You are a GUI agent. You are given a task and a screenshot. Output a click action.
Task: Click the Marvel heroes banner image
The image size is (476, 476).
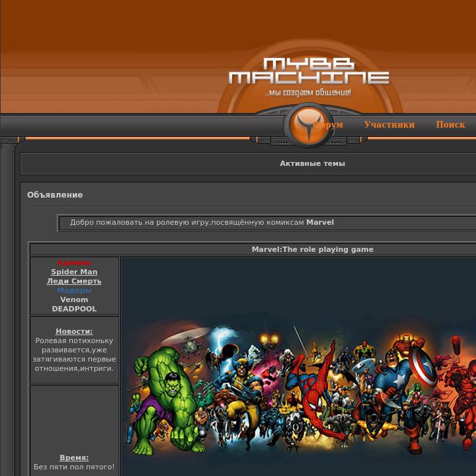click(x=299, y=367)
